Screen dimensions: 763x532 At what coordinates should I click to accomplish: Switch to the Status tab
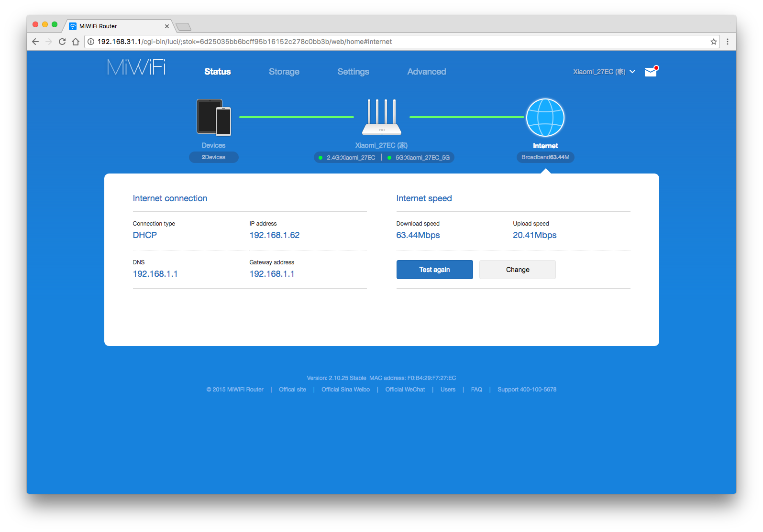coord(218,72)
